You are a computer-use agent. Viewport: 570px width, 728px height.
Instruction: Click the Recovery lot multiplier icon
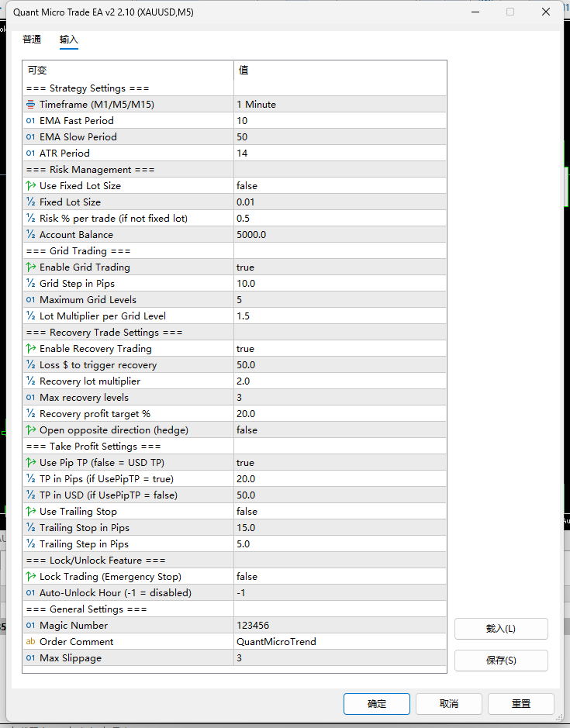(31, 381)
